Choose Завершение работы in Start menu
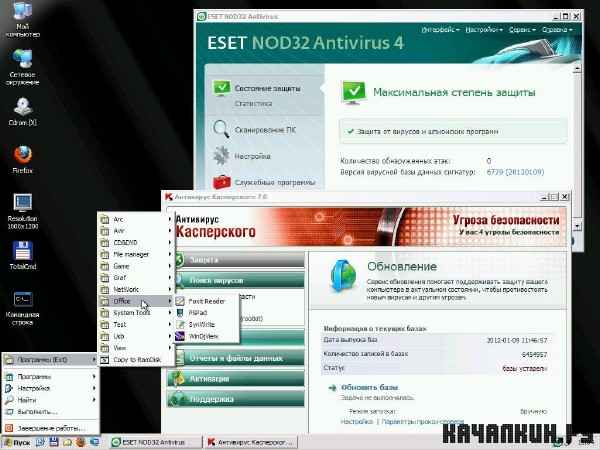The image size is (600, 450). pyautogui.click(x=50, y=428)
